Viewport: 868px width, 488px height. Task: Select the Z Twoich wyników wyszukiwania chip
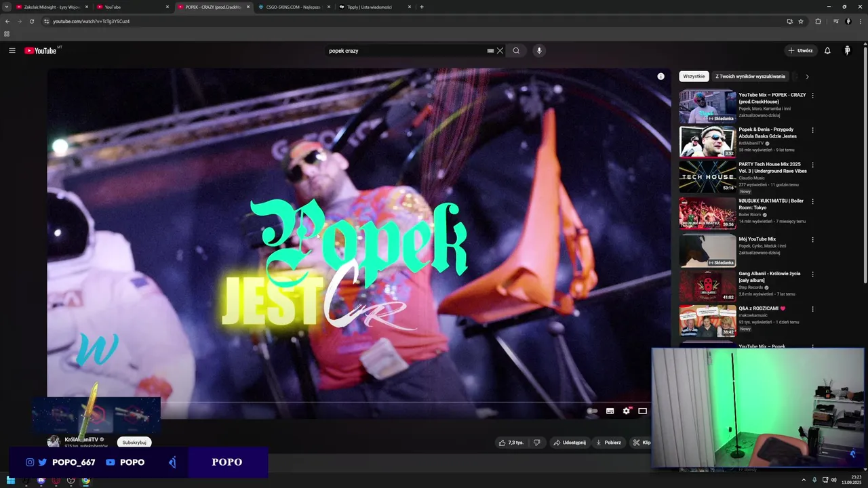click(750, 77)
